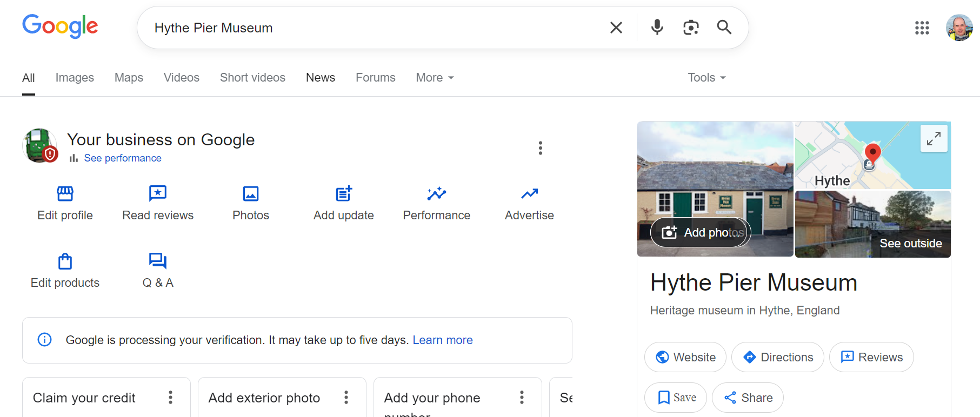Open the Google apps grid
The image size is (980, 417).
pos(922,28)
